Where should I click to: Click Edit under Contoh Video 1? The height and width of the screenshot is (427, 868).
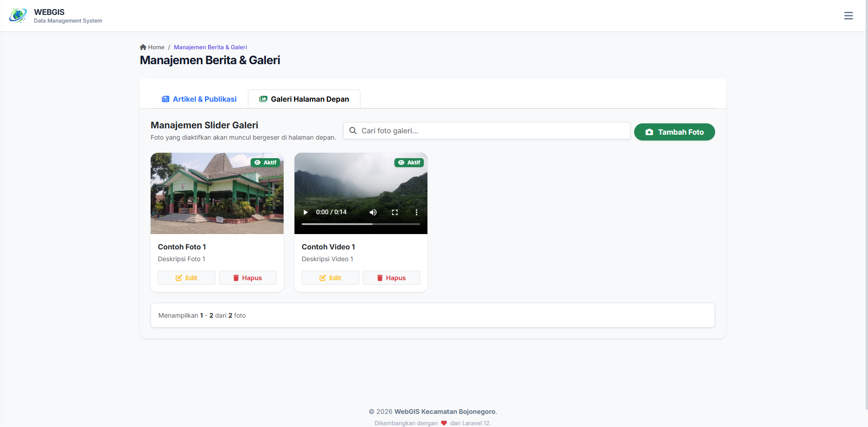point(330,277)
